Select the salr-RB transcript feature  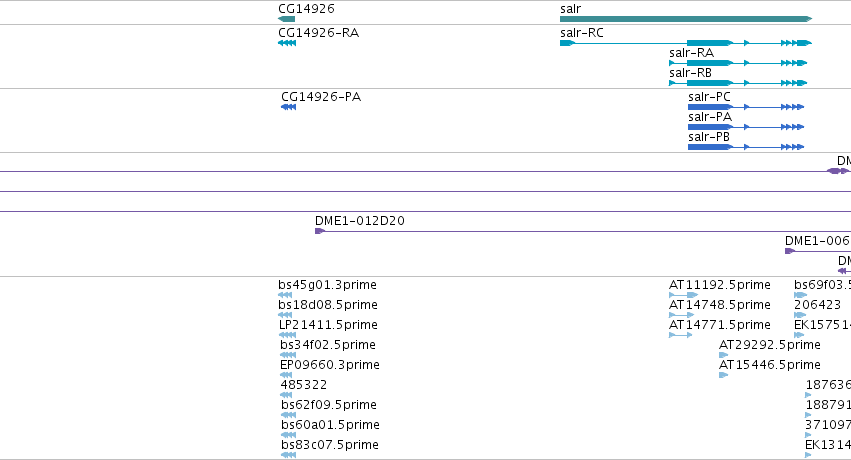tap(738, 83)
